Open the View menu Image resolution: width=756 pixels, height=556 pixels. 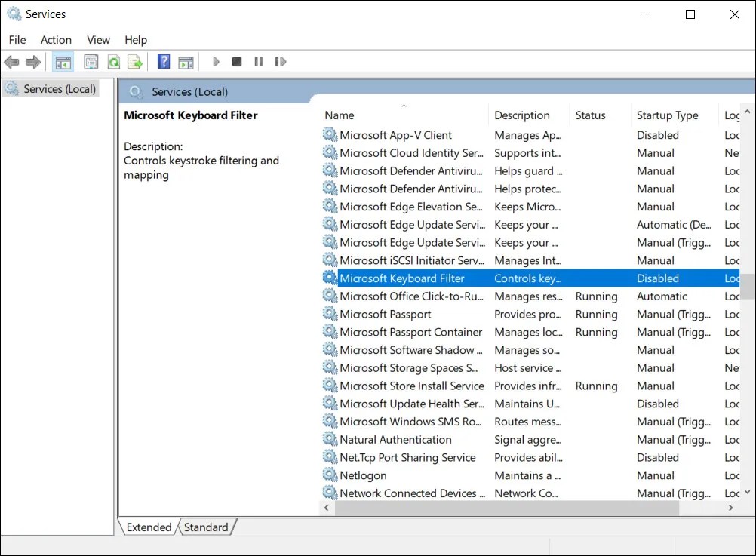tap(98, 39)
